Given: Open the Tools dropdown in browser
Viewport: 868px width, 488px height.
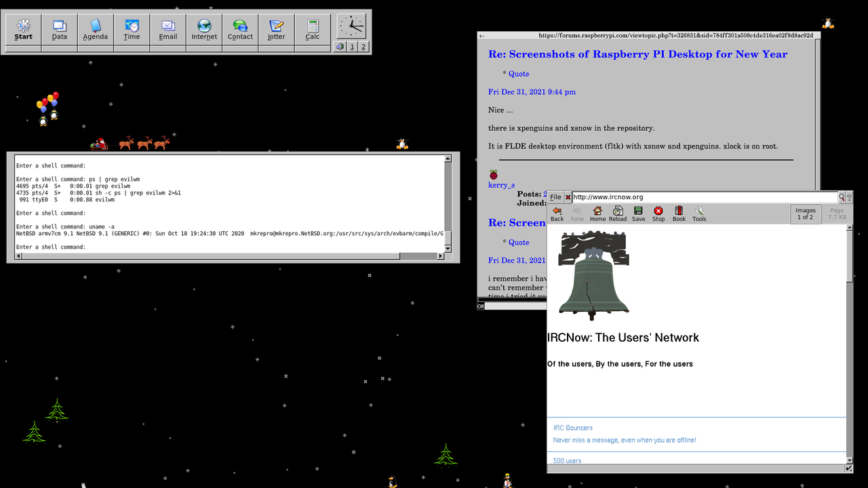Looking at the screenshot, I should point(699,214).
